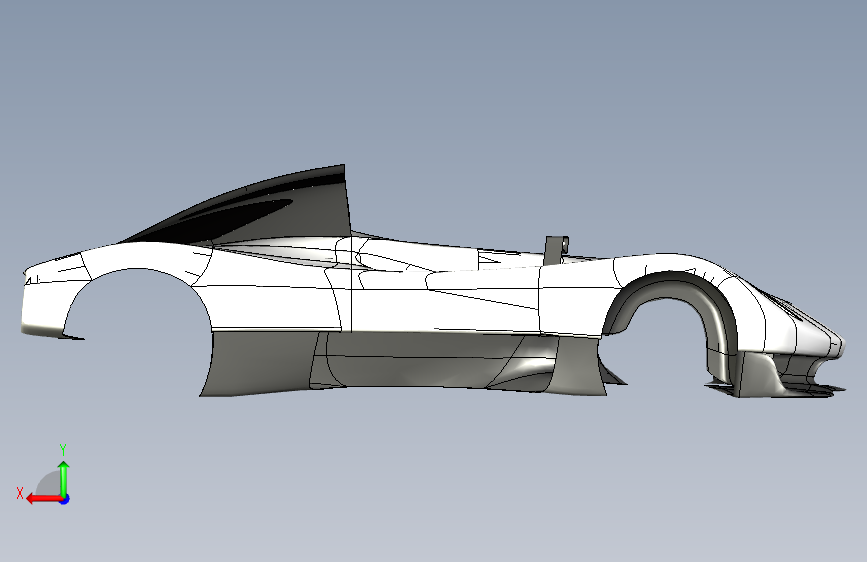Click the green Y axis arrow of triad
867x562 pixels.
pyautogui.click(x=64, y=479)
